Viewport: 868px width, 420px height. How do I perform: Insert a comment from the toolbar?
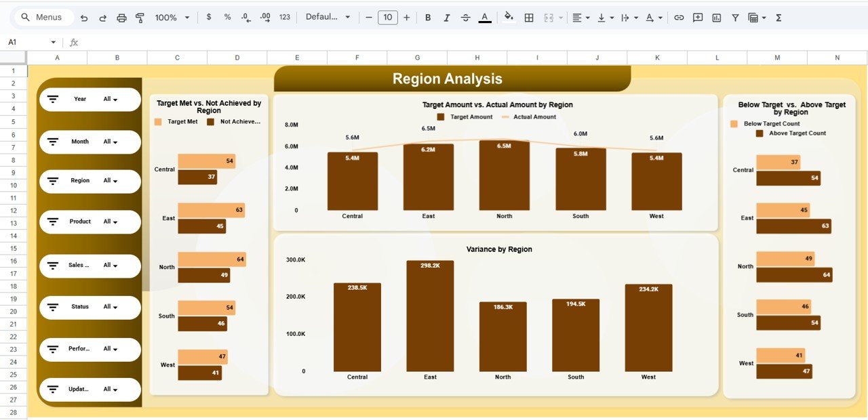[697, 17]
